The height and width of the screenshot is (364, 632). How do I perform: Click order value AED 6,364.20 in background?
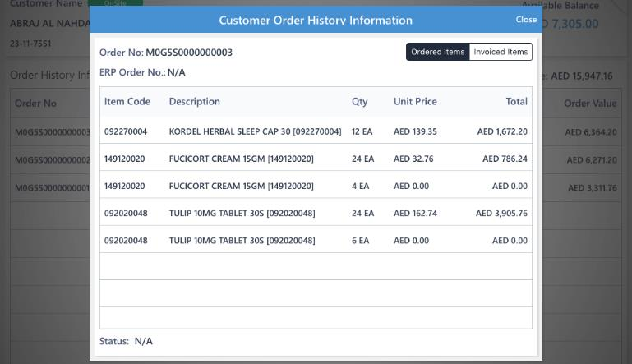click(591, 132)
